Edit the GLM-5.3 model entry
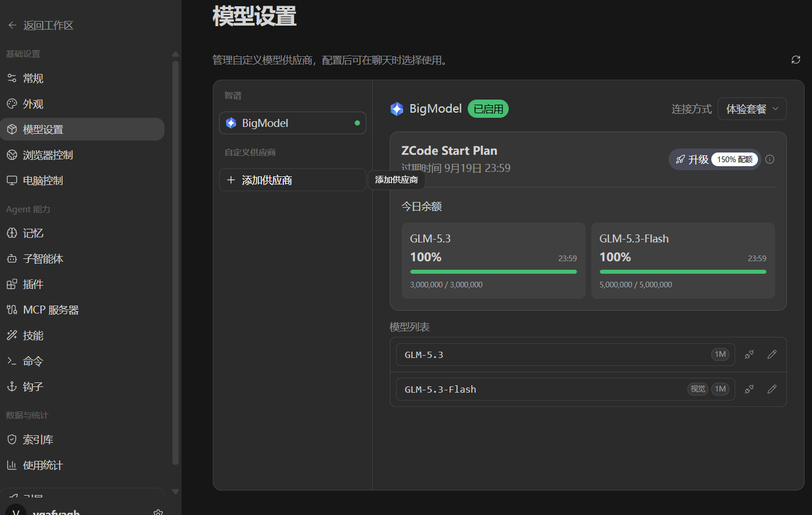This screenshot has height=515, width=812. 772,355
